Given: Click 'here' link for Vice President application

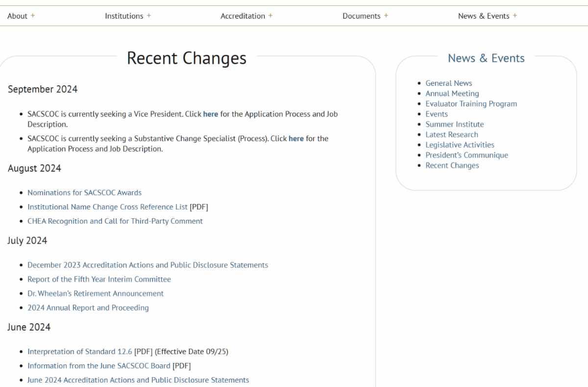Looking at the screenshot, I should (211, 114).
